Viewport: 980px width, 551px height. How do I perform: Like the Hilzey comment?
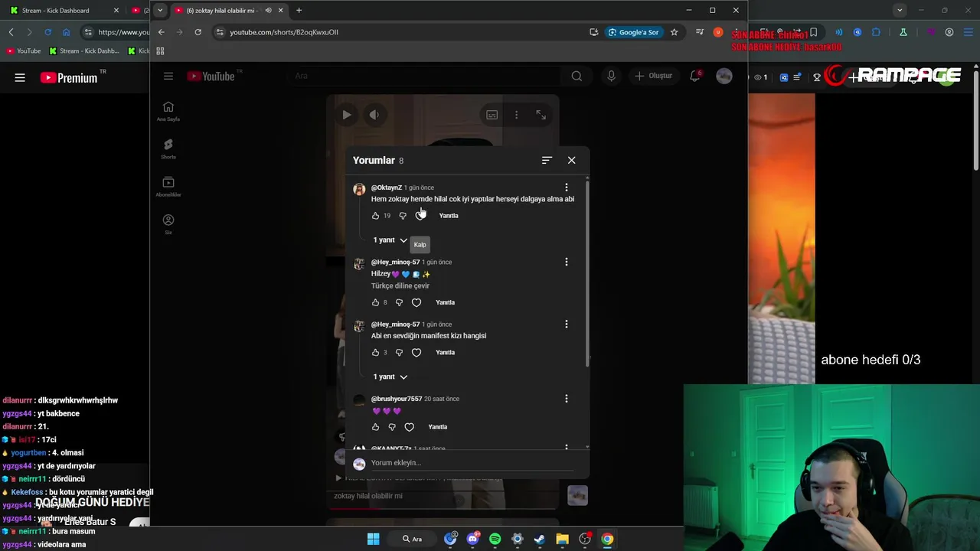pyautogui.click(x=375, y=302)
